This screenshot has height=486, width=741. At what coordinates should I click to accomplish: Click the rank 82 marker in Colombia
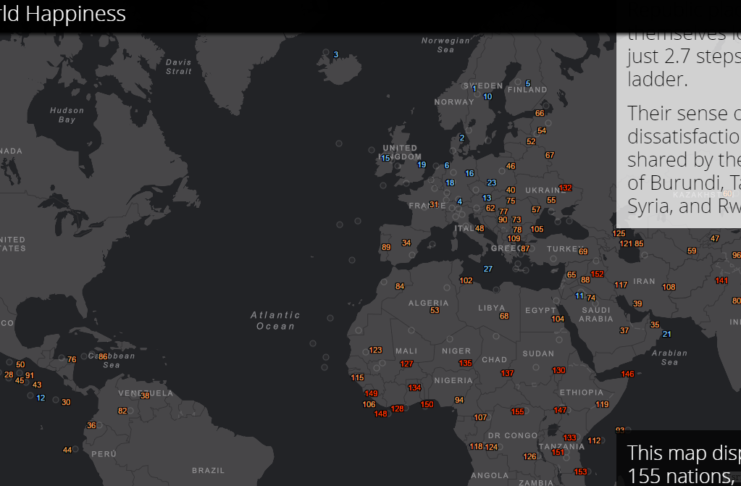tap(123, 411)
